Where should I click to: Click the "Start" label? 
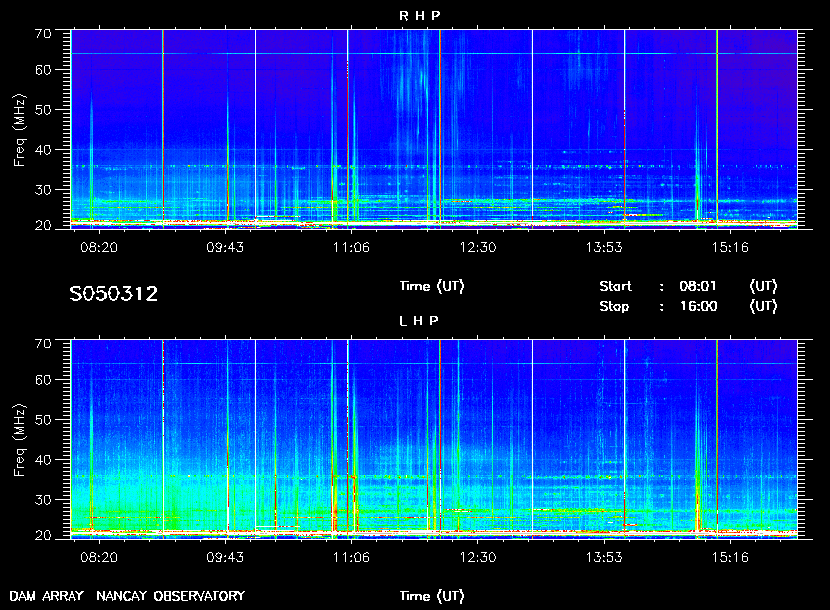pos(615,286)
